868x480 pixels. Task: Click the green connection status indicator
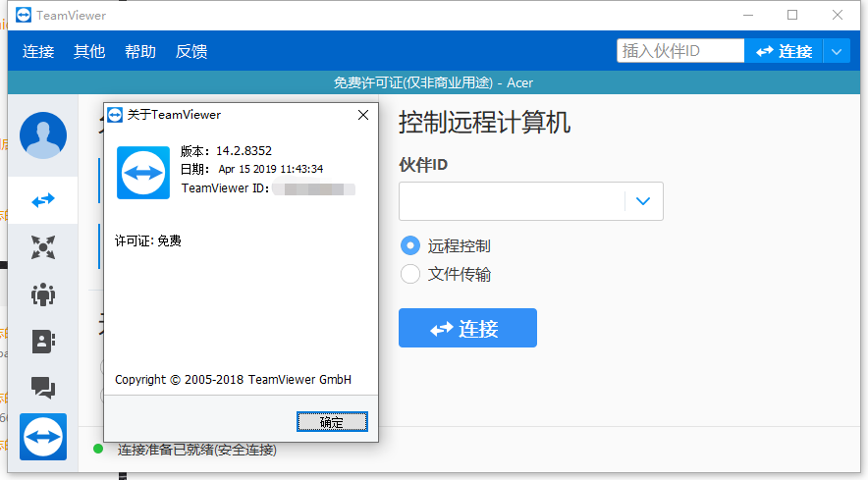tap(98, 449)
